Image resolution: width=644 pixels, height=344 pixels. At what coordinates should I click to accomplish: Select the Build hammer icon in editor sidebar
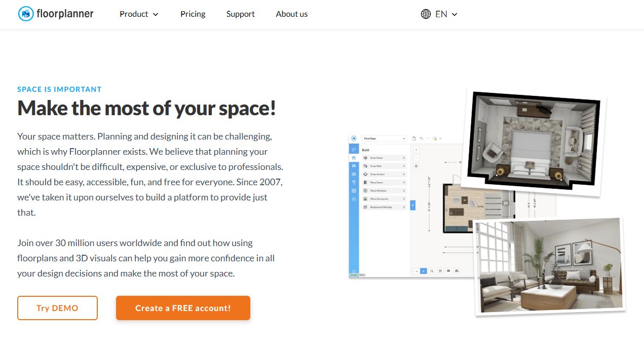[x=354, y=158]
